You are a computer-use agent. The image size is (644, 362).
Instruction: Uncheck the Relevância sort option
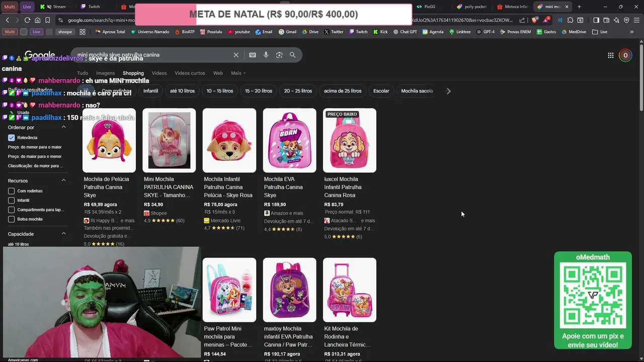(x=11, y=138)
